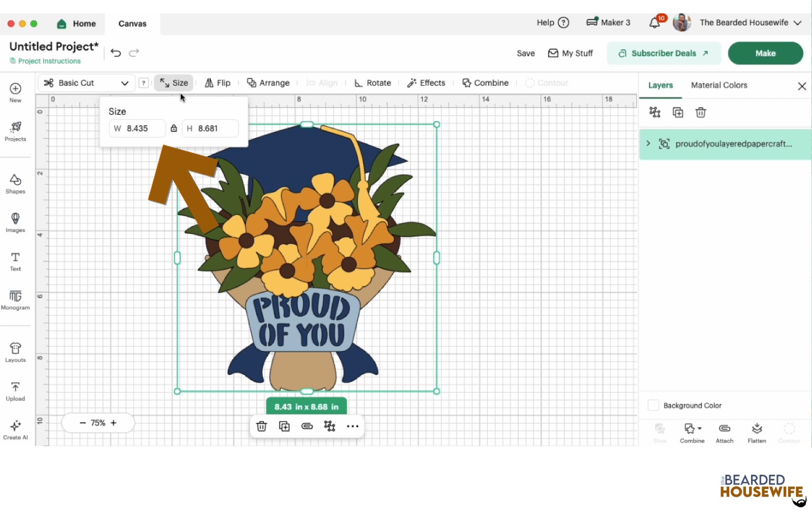Open the Flip toolbar menu
Image resolution: width=812 pixels, height=516 pixels.
click(x=217, y=83)
